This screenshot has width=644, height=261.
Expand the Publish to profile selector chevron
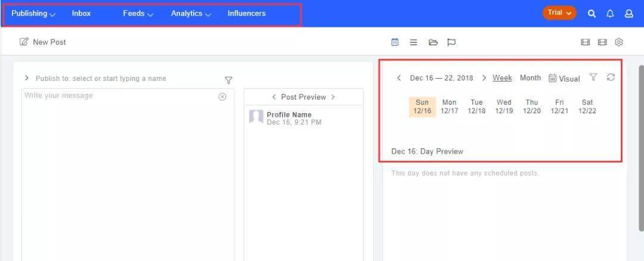point(27,78)
